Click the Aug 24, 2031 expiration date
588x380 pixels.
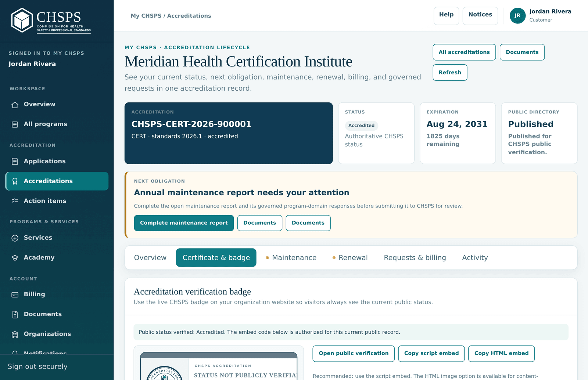point(457,124)
